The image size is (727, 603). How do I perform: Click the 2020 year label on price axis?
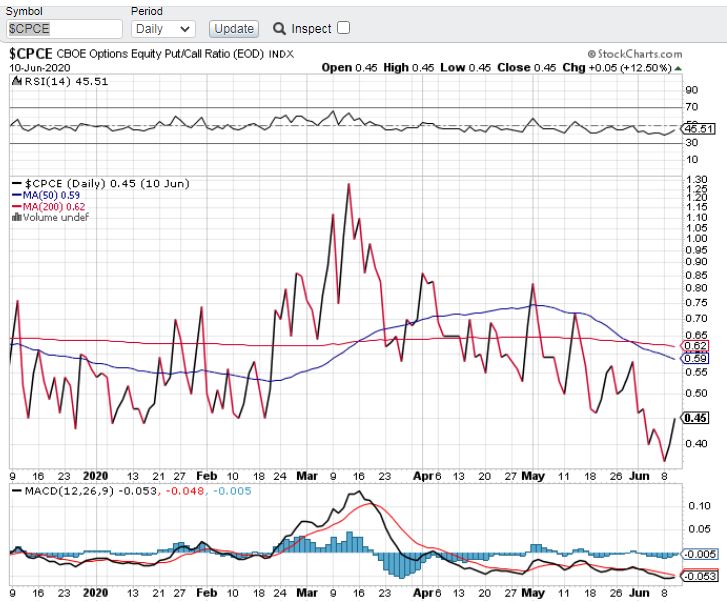[95, 476]
